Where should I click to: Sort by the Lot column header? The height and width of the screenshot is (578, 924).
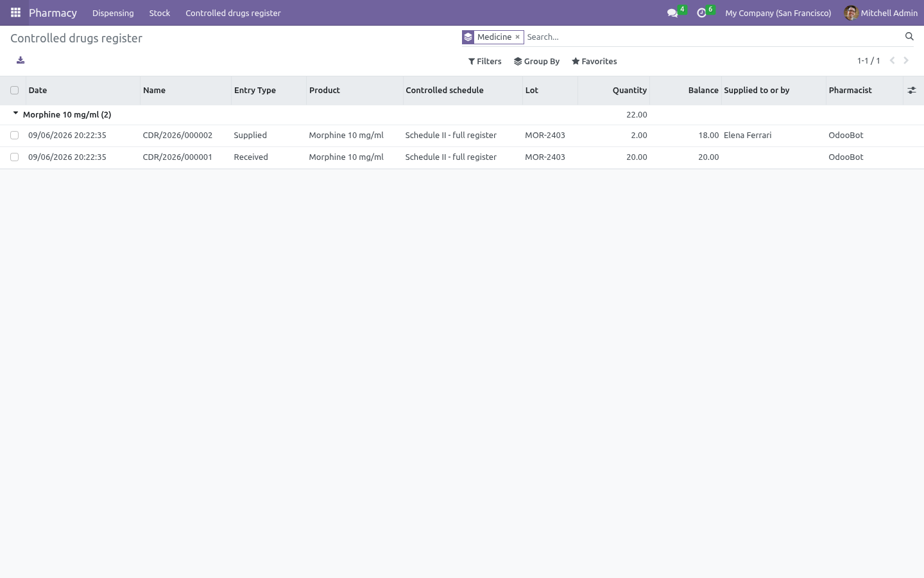[x=550, y=91]
